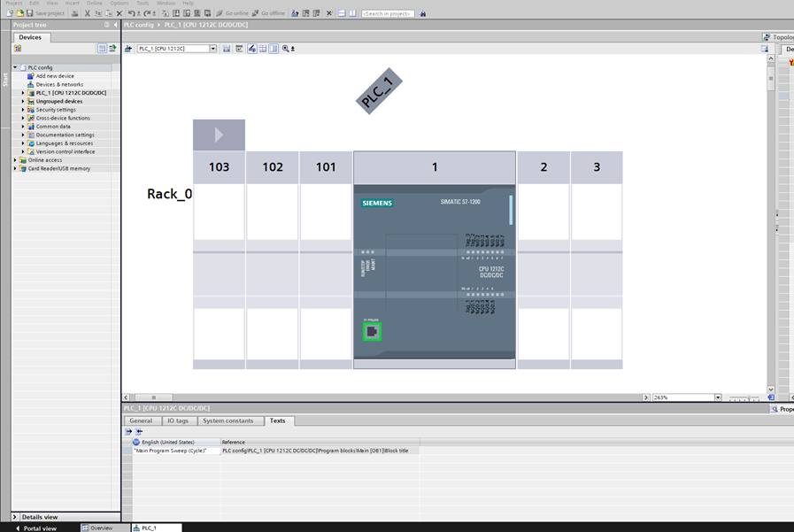Click the Cut scissors icon in toolbar
794x532 pixels.
point(87,13)
